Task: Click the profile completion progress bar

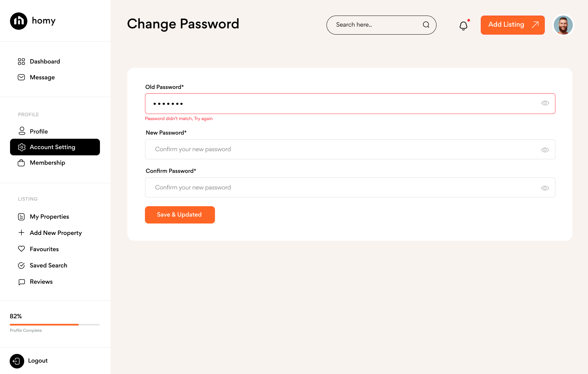Action: (x=55, y=325)
